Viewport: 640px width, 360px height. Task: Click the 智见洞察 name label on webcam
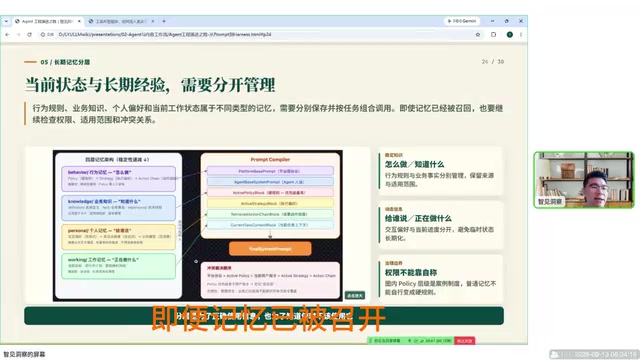(x=550, y=202)
